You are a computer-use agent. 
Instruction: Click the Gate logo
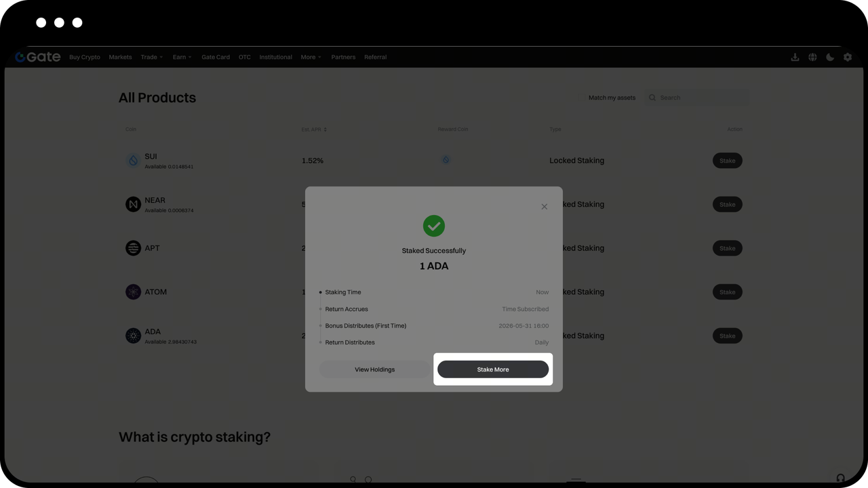(x=38, y=57)
